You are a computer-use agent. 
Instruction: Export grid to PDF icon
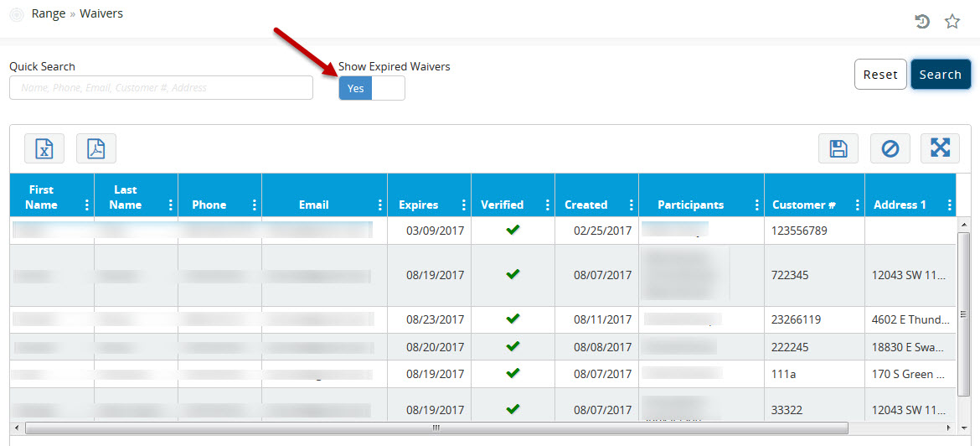click(x=96, y=148)
